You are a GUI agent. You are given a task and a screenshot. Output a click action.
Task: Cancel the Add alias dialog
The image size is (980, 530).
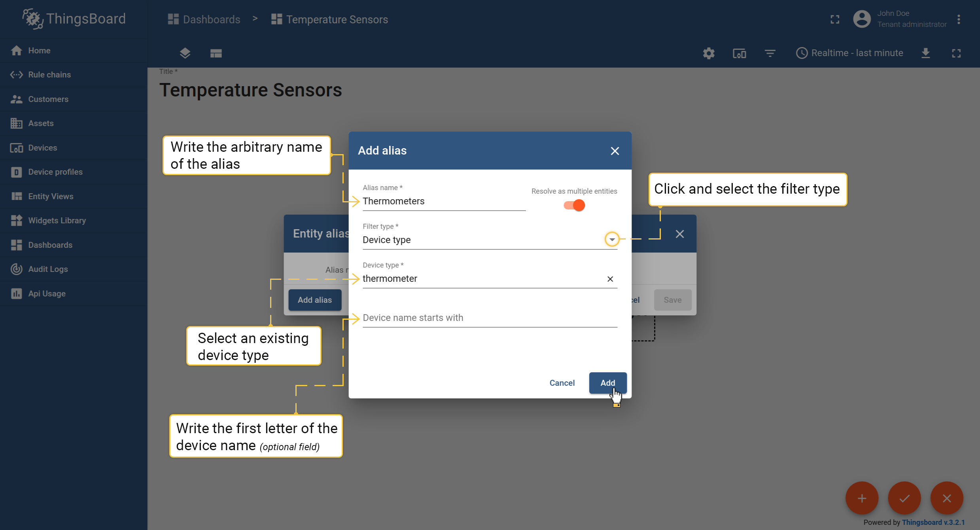click(562, 383)
